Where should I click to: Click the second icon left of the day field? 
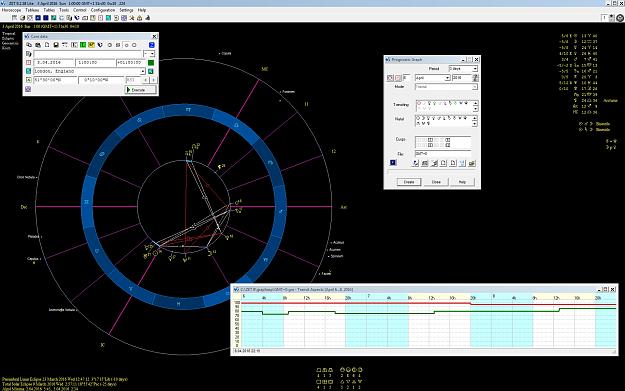398,78
